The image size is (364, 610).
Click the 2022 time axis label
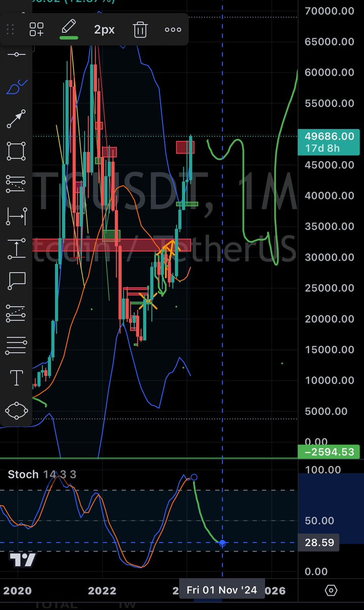tap(102, 591)
